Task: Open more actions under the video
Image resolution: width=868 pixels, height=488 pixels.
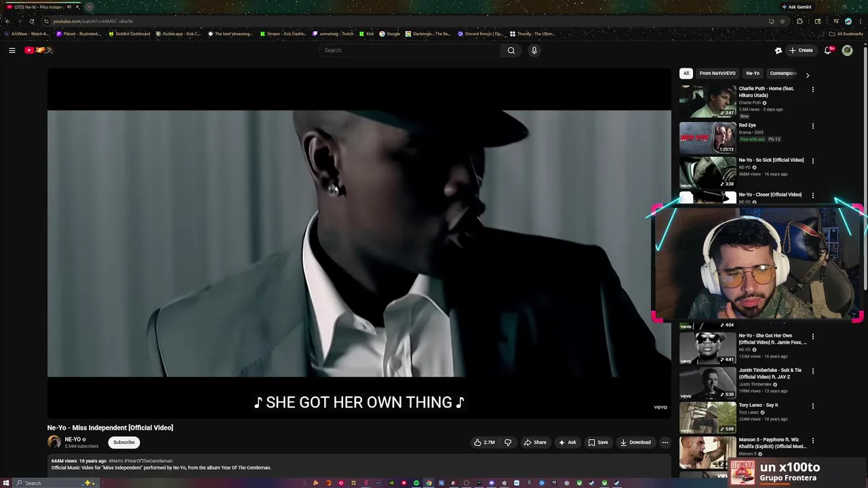Action: click(x=665, y=443)
